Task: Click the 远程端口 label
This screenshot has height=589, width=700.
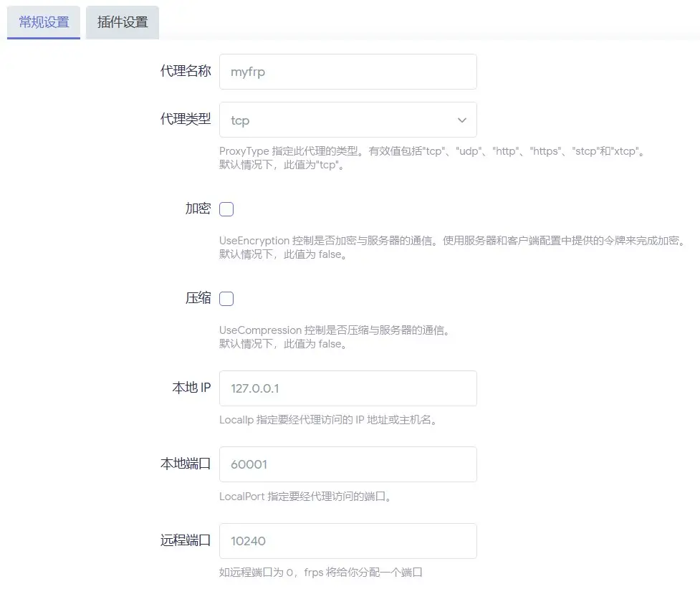Action: click(186, 540)
